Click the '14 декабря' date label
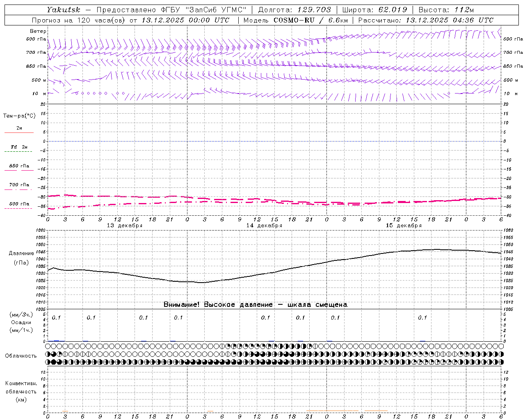The height and width of the screenshot is (420, 525). [x=264, y=226]
